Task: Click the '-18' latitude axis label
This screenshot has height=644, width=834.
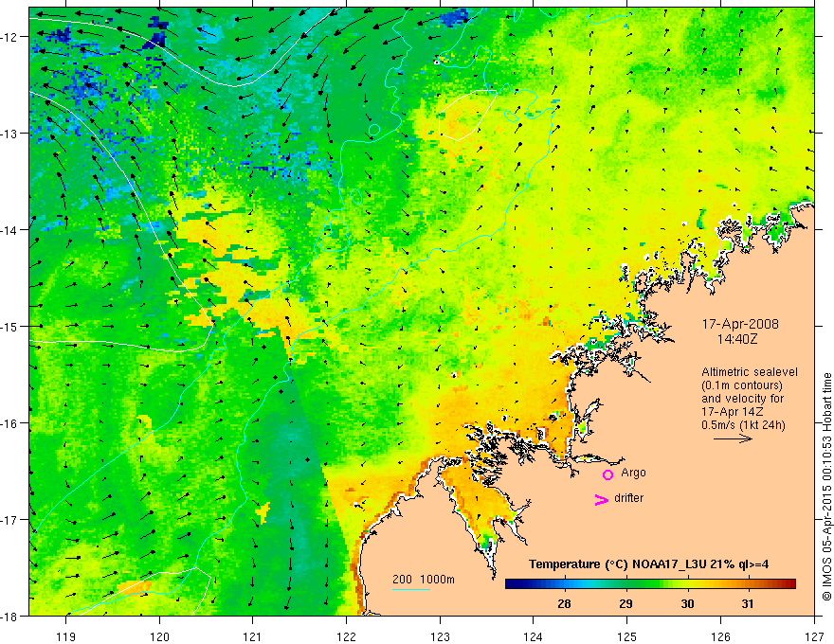Action: (9, 616)
